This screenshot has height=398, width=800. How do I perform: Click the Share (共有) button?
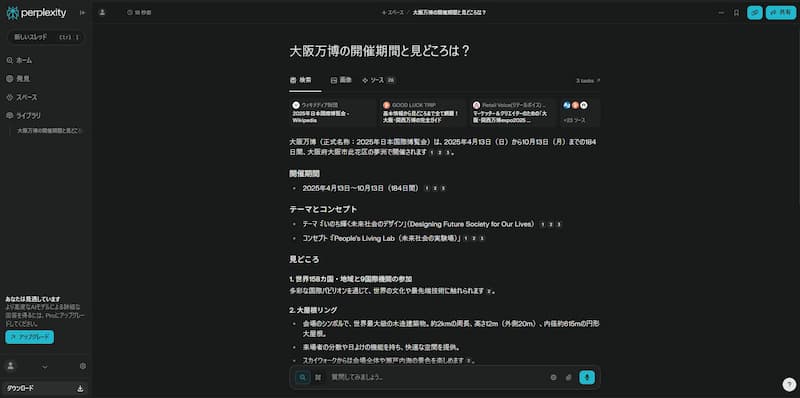[781, 13]
